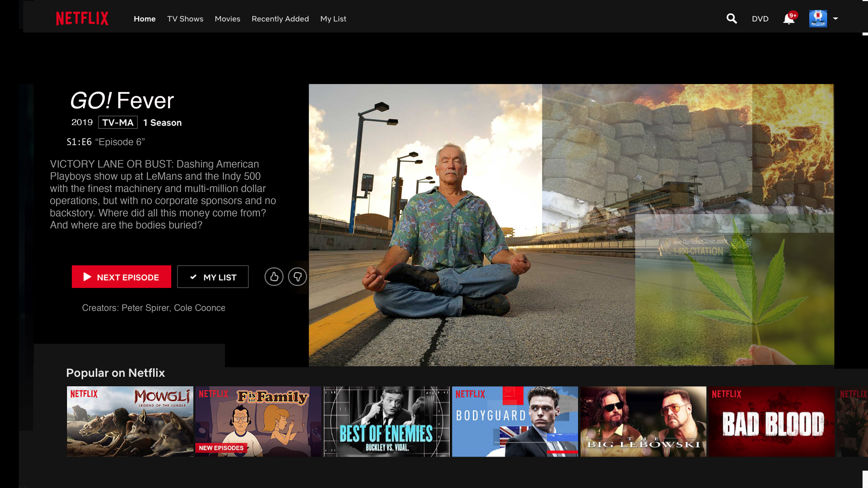The image size is (868, 488).
Task: Open F is for Family new episodes
Action: click(x=258, y=421)
